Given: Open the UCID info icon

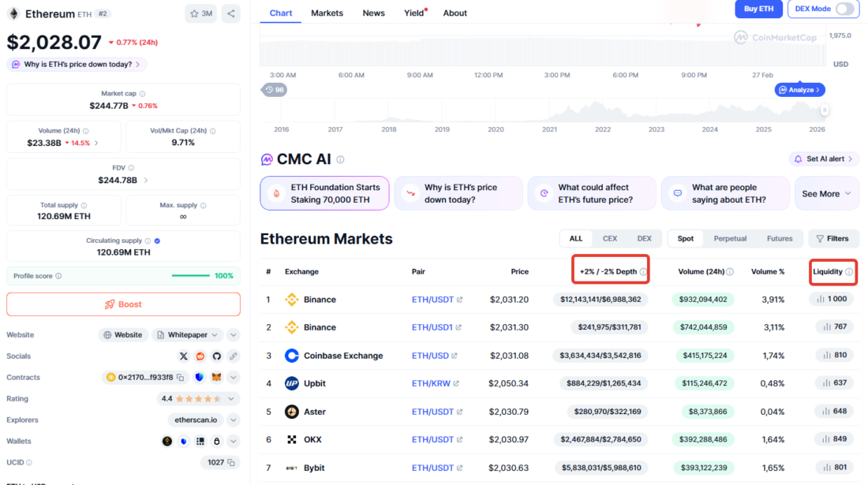Looking at the screenshot, I should (29, 462).
